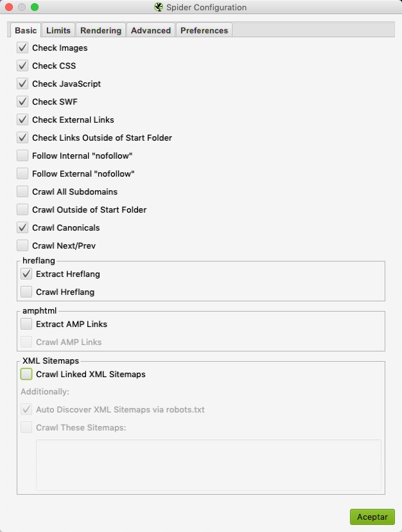This screenshot has width=402, height=532.
Task: Check Crawl Linked XML Sitemaps
Action: [26, 374]
